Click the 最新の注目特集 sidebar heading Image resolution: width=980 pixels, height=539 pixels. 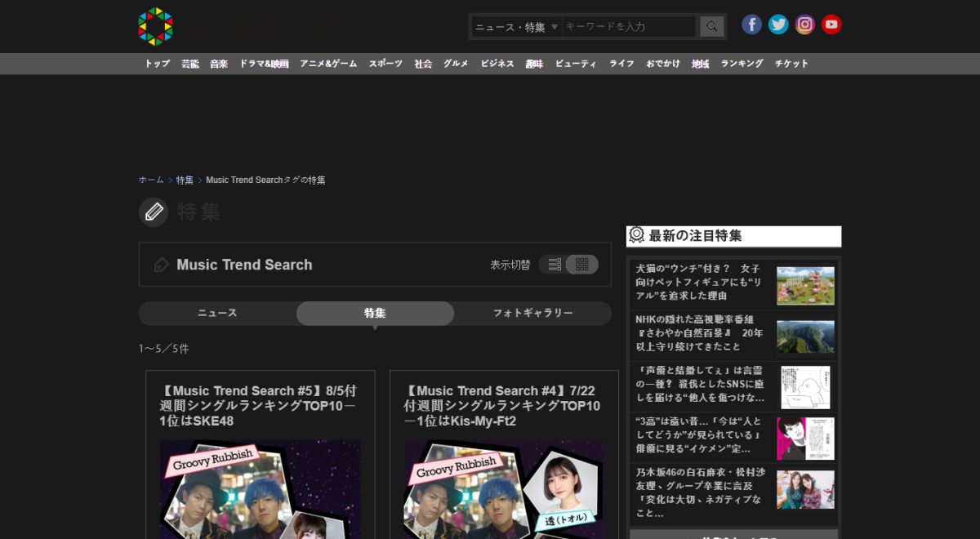tap(695, 236)
